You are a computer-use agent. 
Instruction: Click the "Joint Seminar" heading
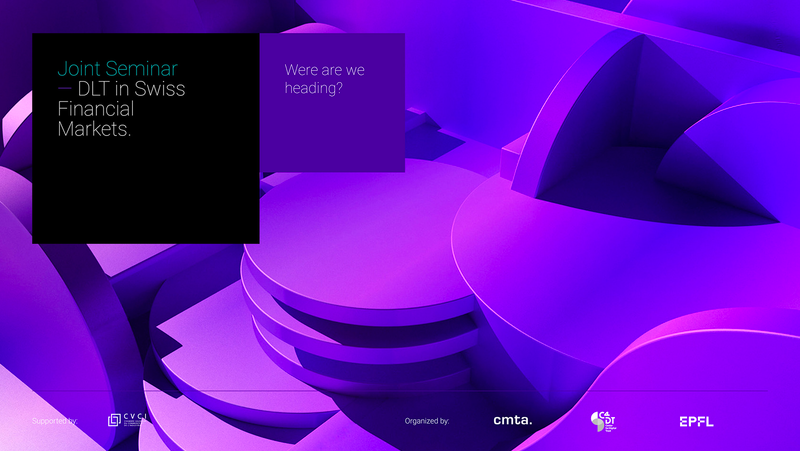click(x=117, y=69)
